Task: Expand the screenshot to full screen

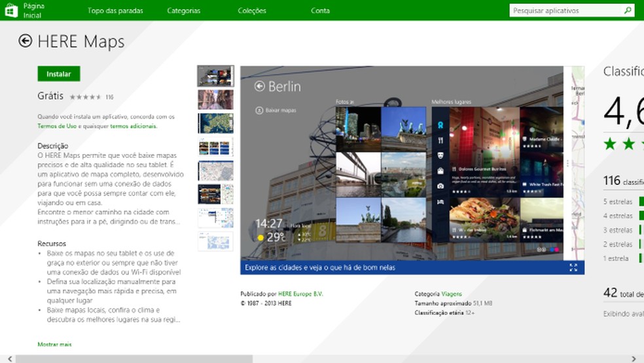Action: pos(573,267)
